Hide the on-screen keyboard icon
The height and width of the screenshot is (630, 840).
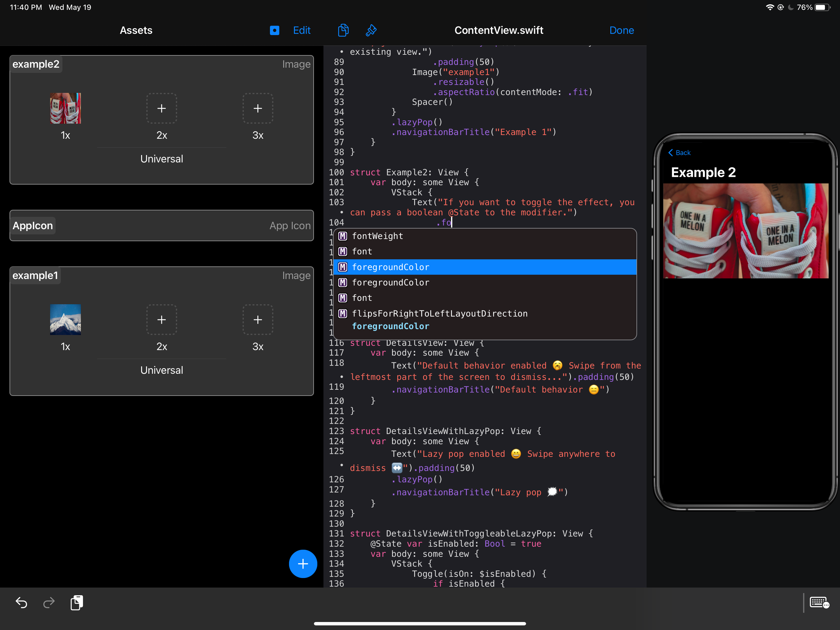pos(819,603)
